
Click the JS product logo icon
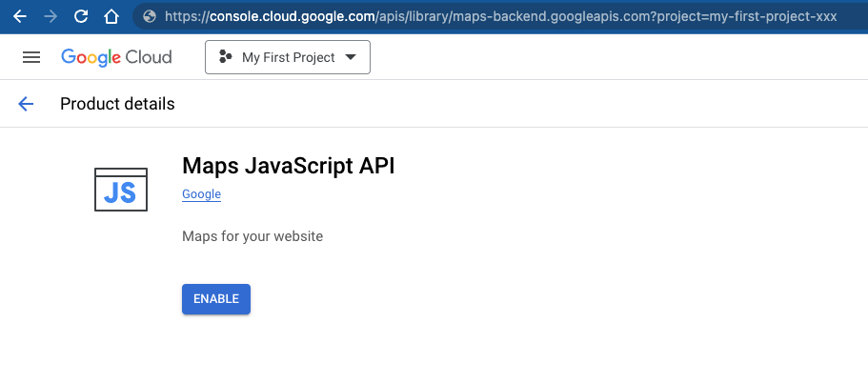click(121, 190)
